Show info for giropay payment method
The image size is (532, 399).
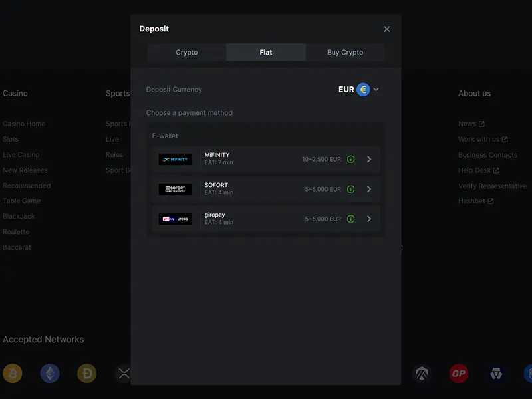[x=351, y=219]
